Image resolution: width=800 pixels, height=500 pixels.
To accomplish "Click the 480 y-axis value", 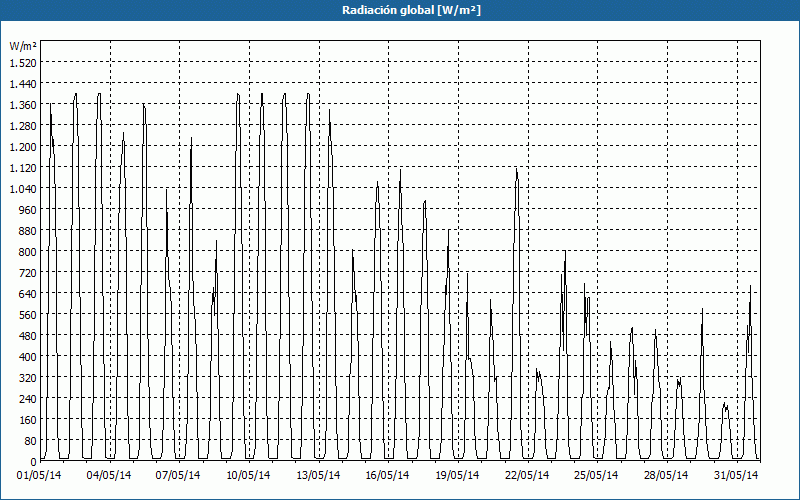I will tap(28, 336).
